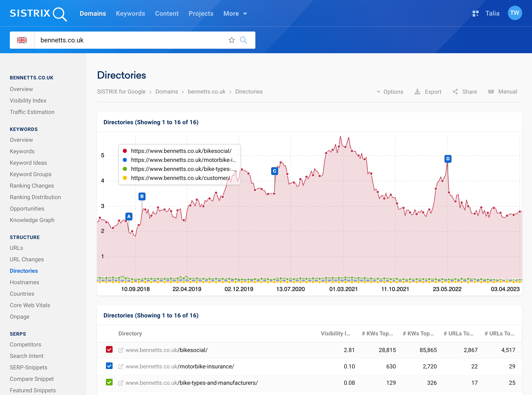
Task: Open URL Changes in sidebar
Action: (x=27, y=260)
